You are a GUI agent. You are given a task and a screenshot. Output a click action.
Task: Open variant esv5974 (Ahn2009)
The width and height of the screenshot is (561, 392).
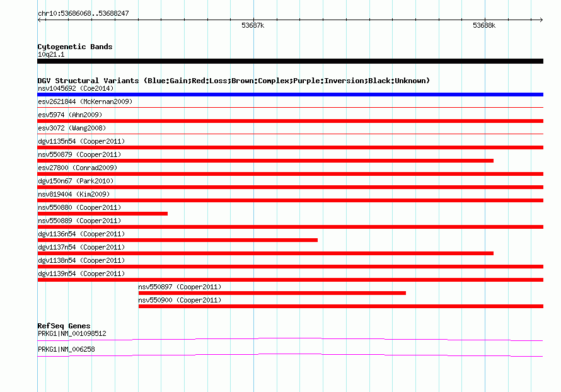[x=70, y=115]
